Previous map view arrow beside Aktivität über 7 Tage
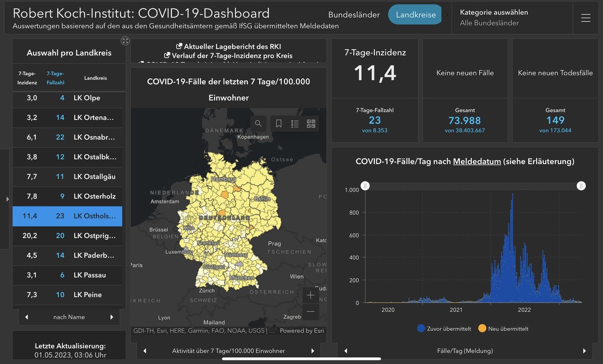 point(145,351)
